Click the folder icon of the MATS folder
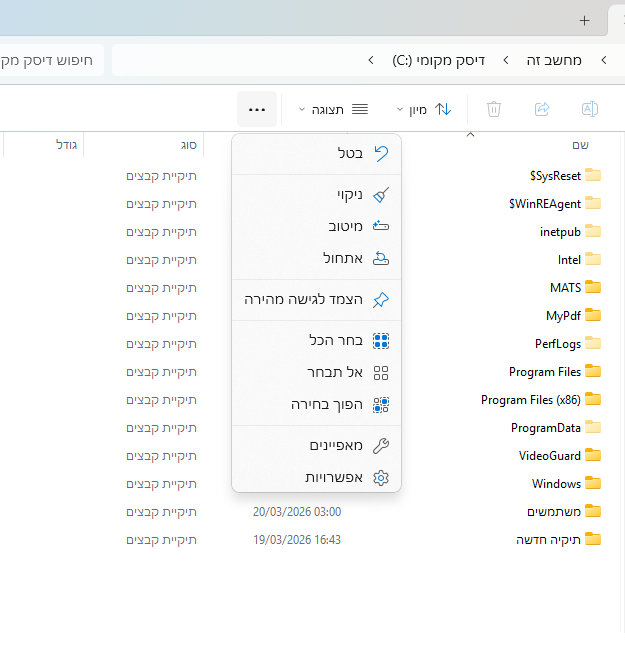This screenshot has width=625, height=657. 594,288
